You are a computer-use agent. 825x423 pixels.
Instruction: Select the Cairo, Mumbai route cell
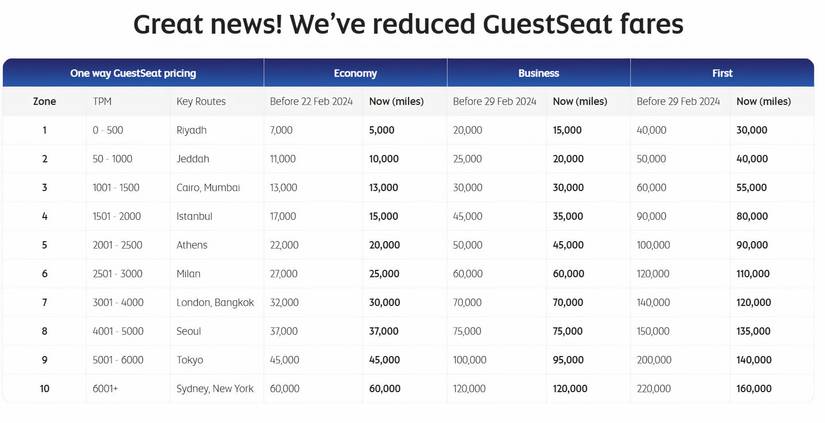point(208,188)
